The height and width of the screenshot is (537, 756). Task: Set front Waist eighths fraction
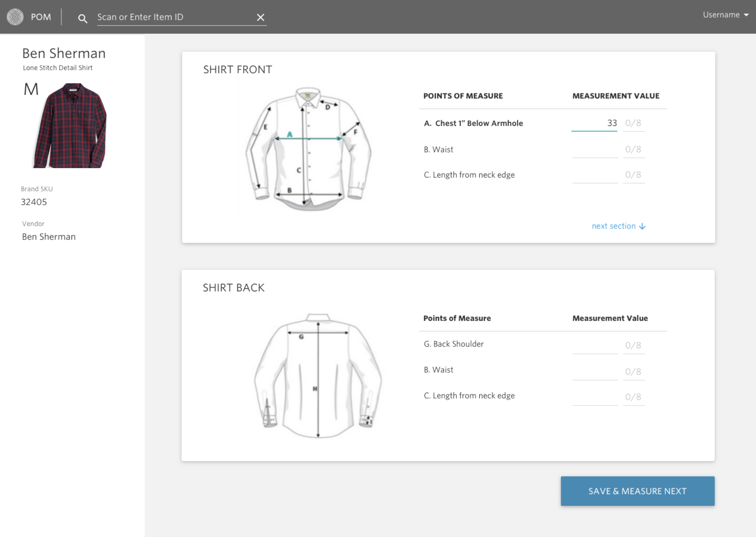[x=633, y=150]
